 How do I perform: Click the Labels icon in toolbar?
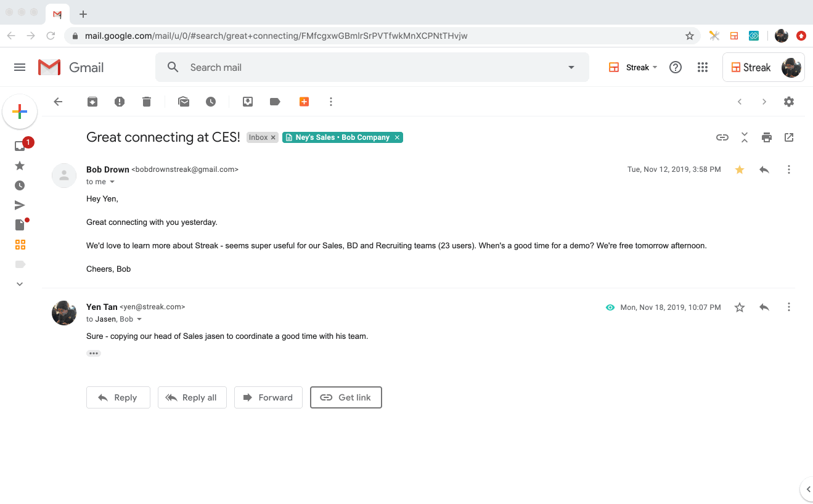(x=275, y=102)
